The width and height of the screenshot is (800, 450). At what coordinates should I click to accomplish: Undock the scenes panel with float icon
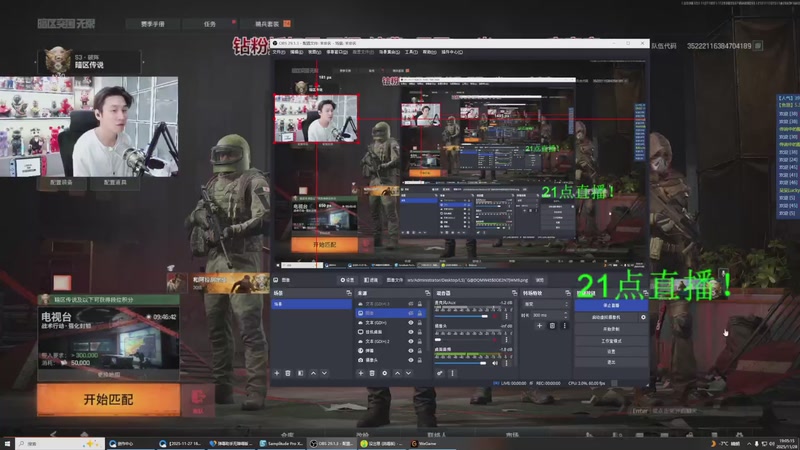[x=349, y=293]
